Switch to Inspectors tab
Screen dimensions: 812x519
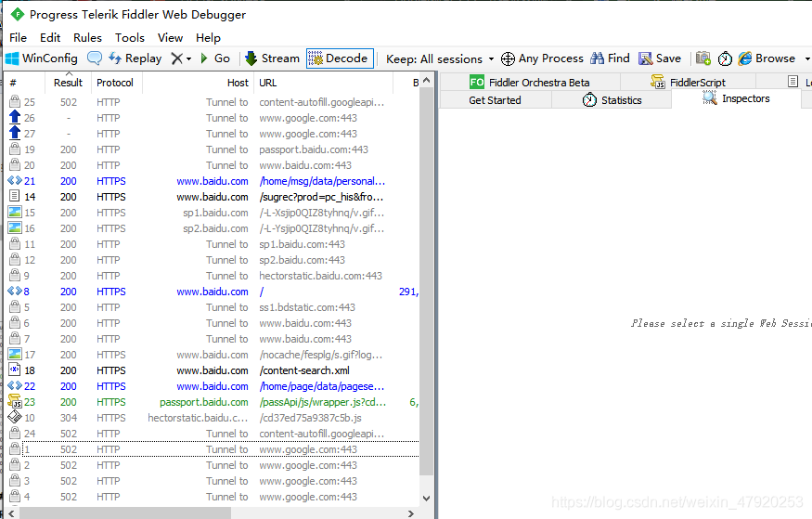pyautogui.click(x=736, y=99)
